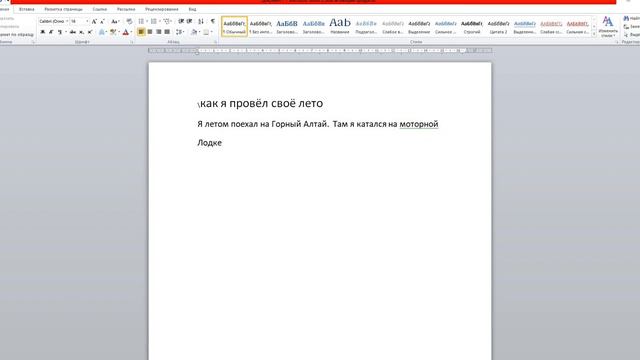Toggle superscript formatting
Screen dimensions: 640x360
click(x=90, y=32)
